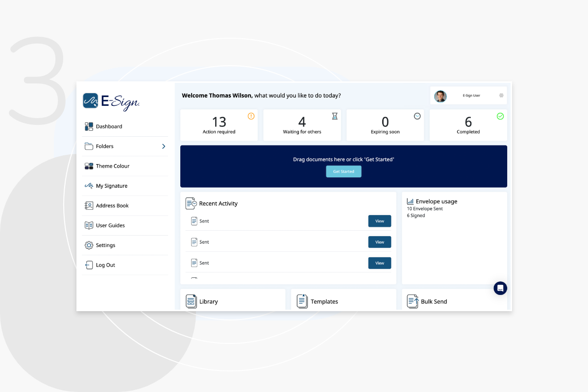This screenshot has width=588, height=392.
Task: Click the hourglass Waiting for others icon
Action: coord(335,116)
